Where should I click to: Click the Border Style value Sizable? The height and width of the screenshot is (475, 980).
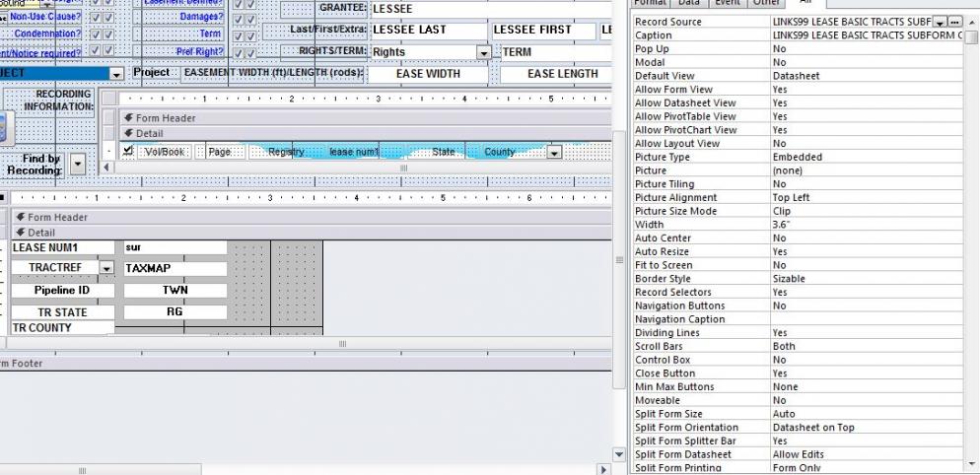(867, 279)
